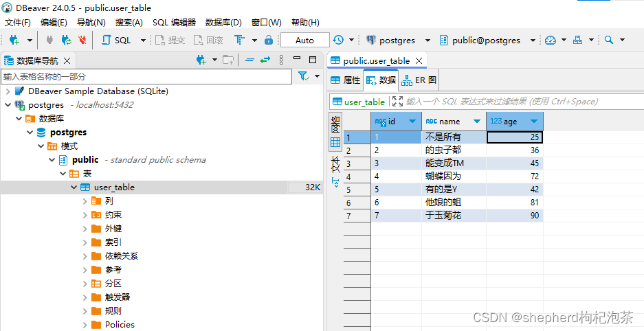Open 导航(N) menu
This screenshot has height=331, width=644.
(x=91, y=23)
